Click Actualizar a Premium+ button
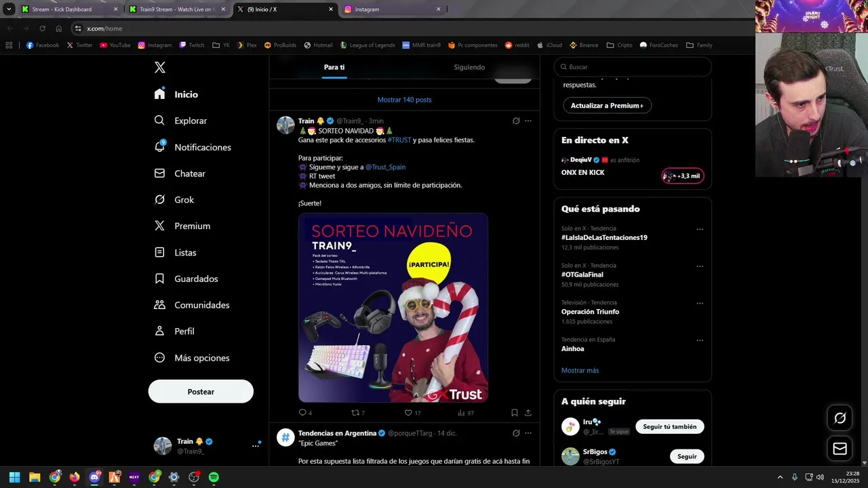This screenshot has width=868, height=488. pyautogui.click(x=607, y=106)
